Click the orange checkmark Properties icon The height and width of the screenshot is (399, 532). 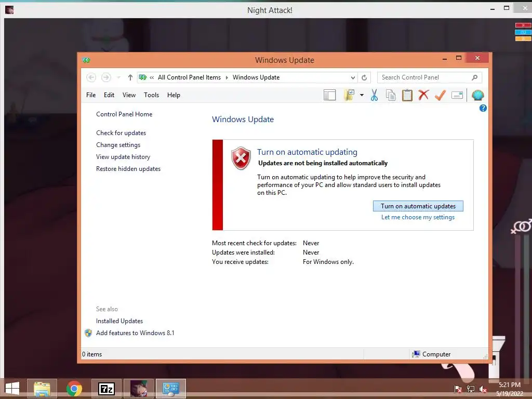(440, 96)
